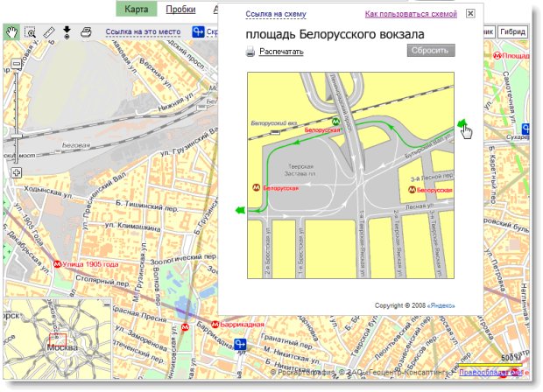Click the zoom slider handle

coord(17,136)
